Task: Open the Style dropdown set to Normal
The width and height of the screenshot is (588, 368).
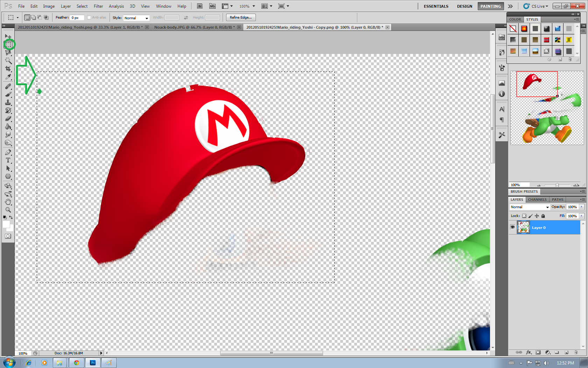Action: tap(136, 18)
